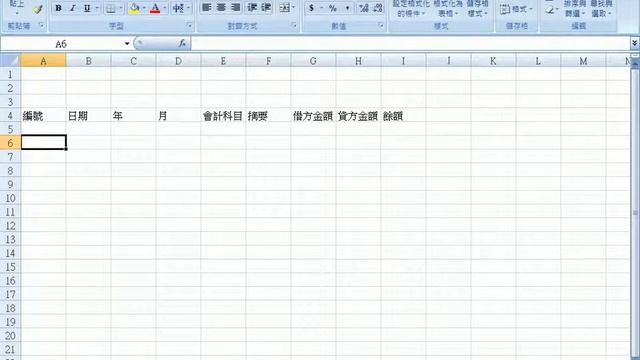
Task: Click the Clear eraser icon
Action: click(550, 9)
